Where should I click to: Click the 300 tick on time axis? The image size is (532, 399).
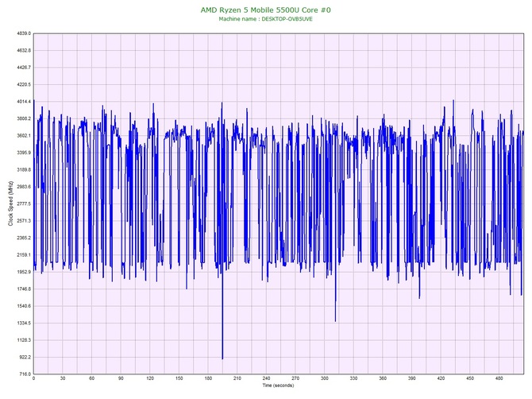point(325,378)
